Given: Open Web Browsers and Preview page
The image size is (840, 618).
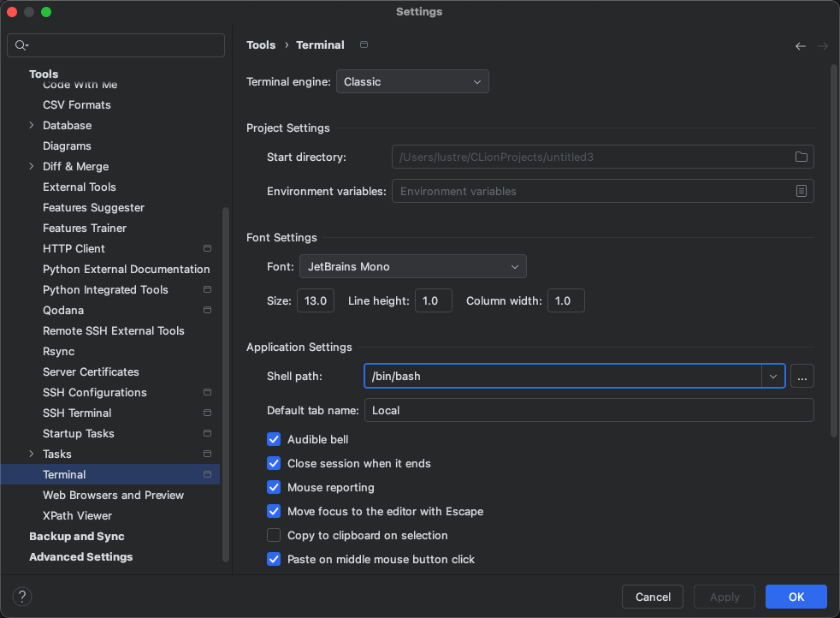Looking at the screenshot, I should click(x=113, y=495).
